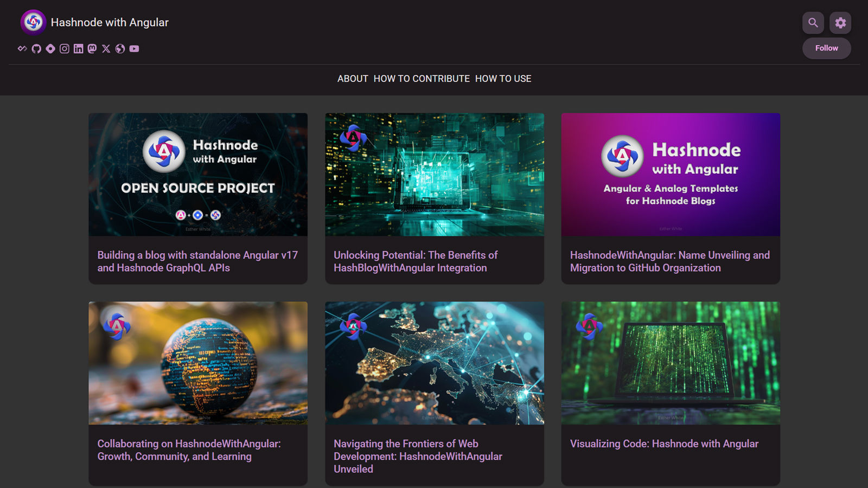
Task: Open 'HashnodeWithAngular: Name Unveiling' post link
Action: pyautogui.click(x=670, y=261)
